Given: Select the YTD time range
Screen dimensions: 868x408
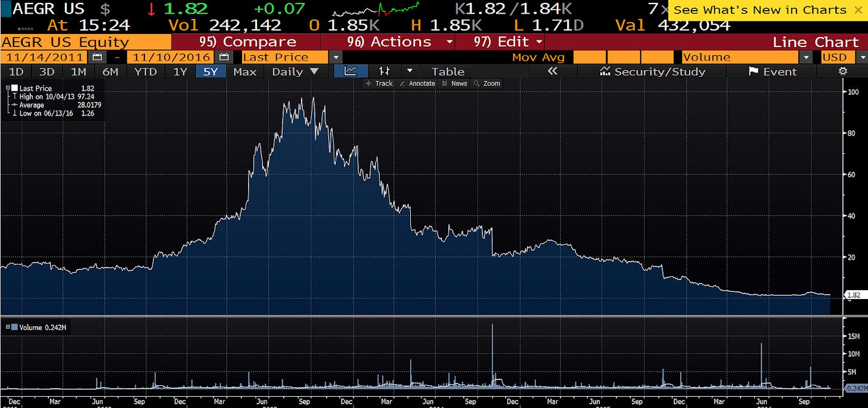Looking at the screenshot, I should (145, 71).
